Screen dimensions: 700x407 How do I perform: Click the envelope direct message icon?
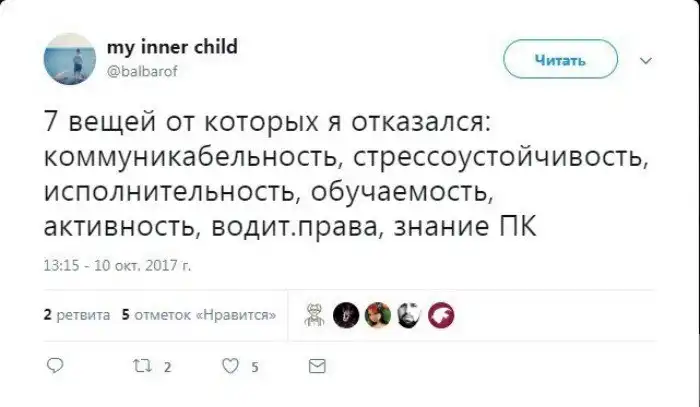point(317,366)
